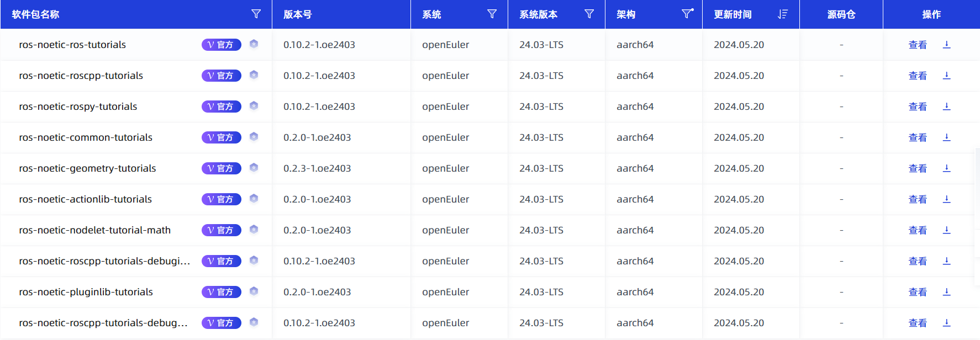Select the ros-noetic-ros-tutorials package name
The width and height of the screenshot is (980, 340).
pyautogui.click(x=72, y=45)
